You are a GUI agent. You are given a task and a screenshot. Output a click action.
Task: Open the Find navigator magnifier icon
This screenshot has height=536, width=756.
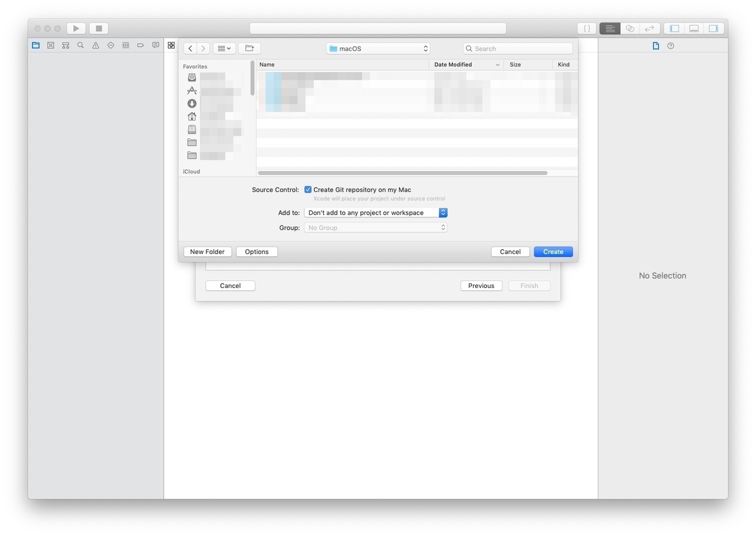tap(80, 45)
